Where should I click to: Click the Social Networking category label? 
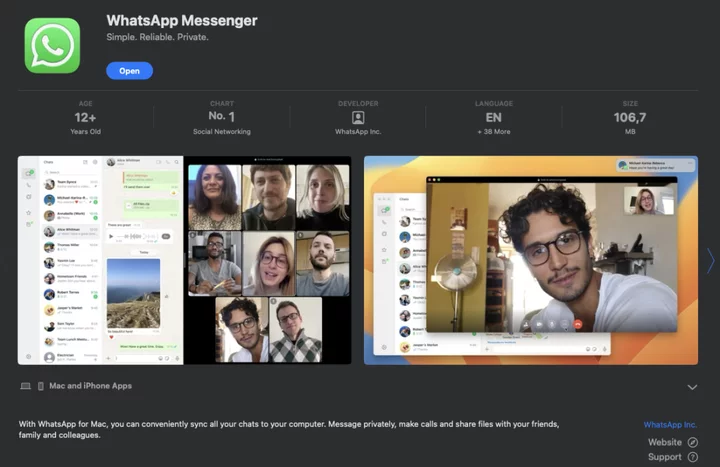click(221, 132)
